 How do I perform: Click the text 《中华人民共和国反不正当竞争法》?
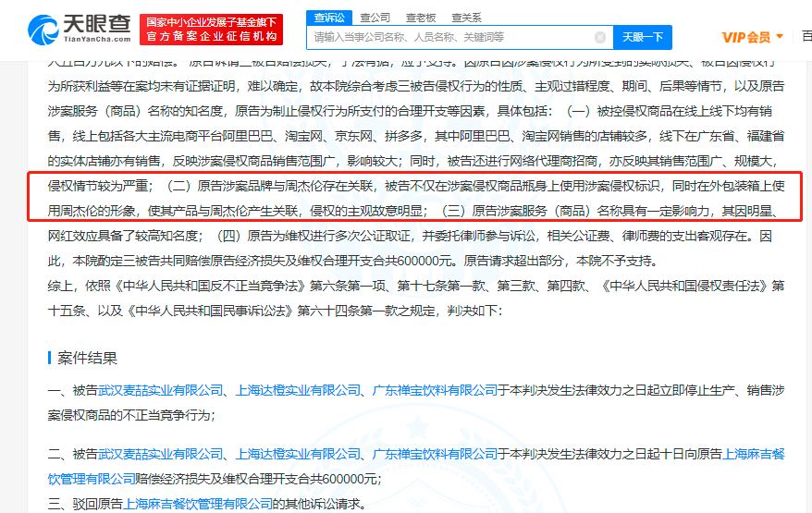tap(210, 286)
